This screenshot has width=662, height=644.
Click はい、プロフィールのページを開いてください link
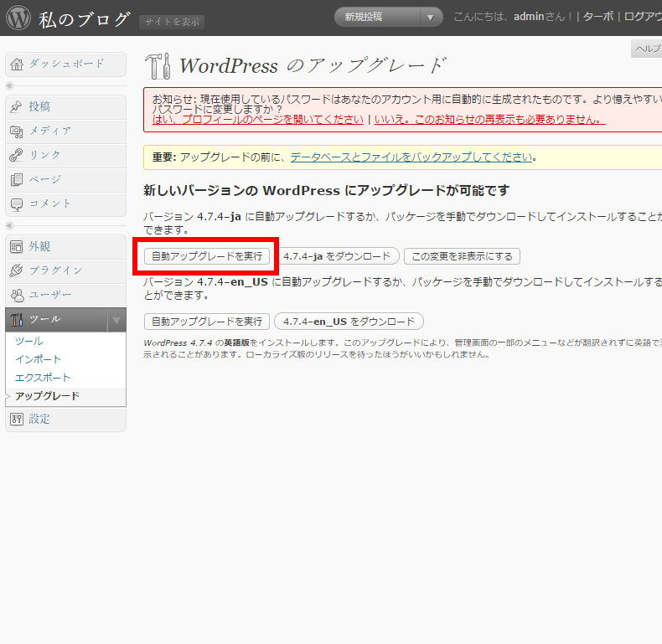(258, 120)
